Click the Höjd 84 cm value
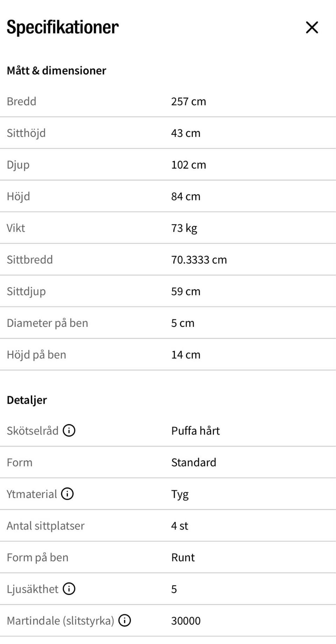Screen dimensions: 336x644 185,196
